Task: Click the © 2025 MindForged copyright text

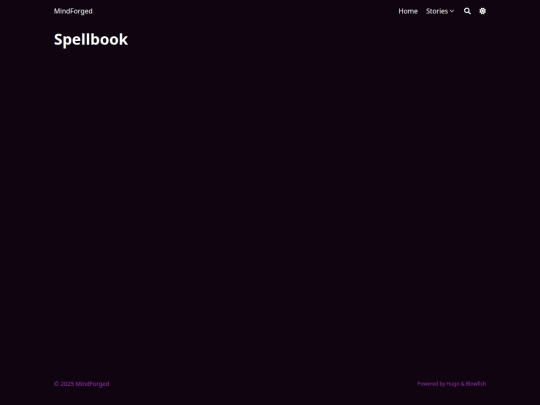Action: (81, 384)
